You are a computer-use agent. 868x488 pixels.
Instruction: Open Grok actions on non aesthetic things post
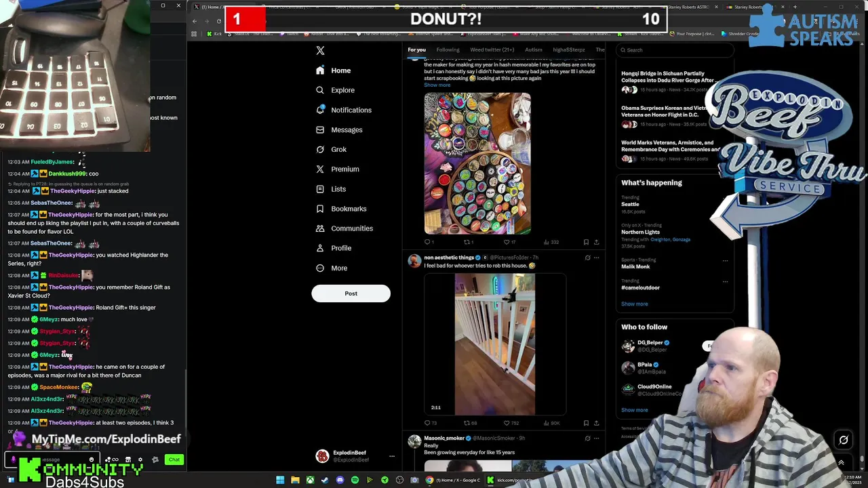(x=587, y=258)
